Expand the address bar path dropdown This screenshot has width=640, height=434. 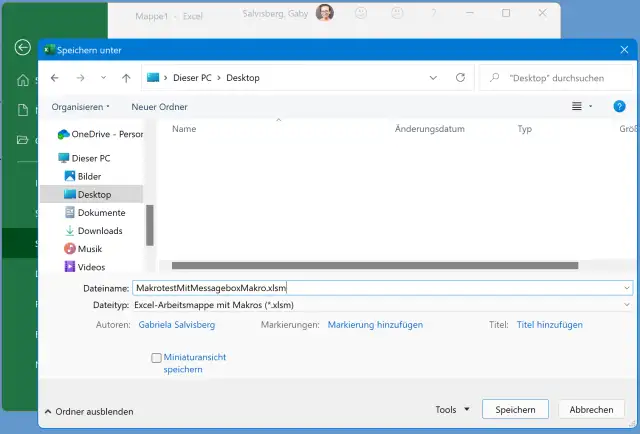[433, 77]
